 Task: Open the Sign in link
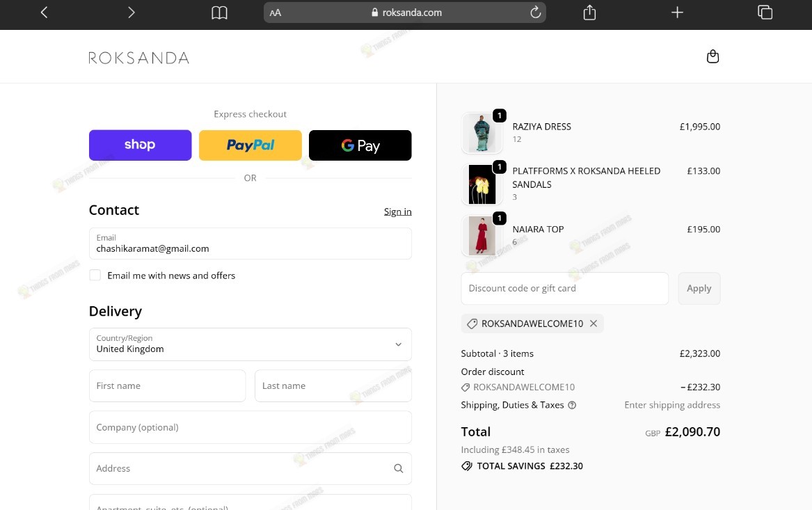[398, 212]
